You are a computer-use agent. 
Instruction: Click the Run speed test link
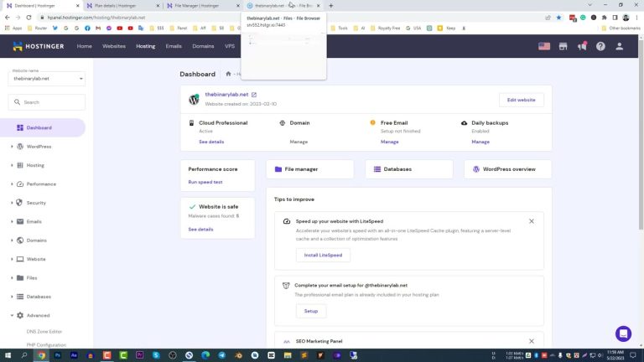[x=205, y=182]
